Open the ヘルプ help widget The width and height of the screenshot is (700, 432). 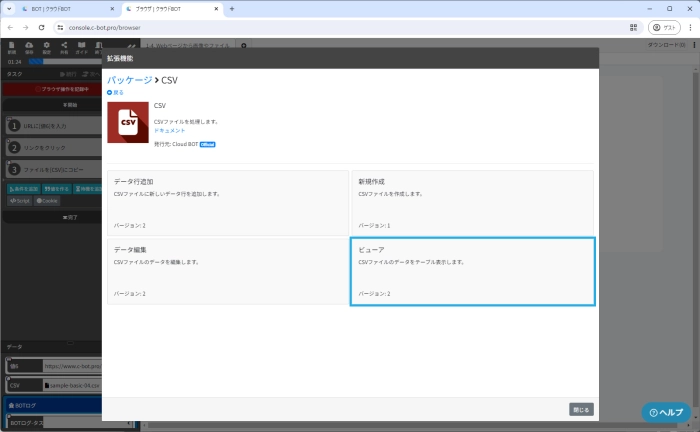coord(666,412)
